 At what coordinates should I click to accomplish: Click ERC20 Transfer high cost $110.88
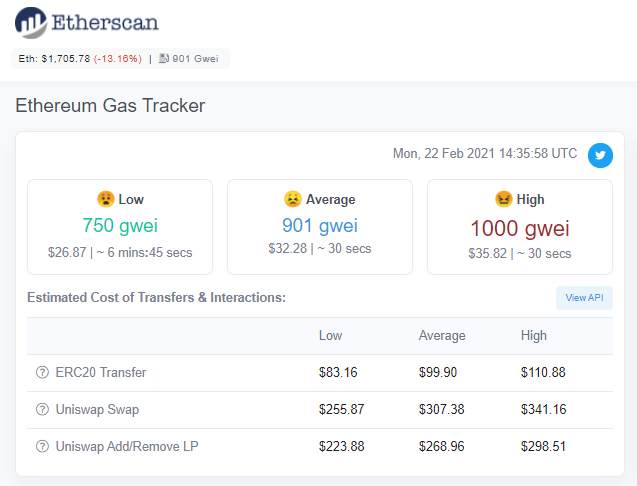[543, 372]
